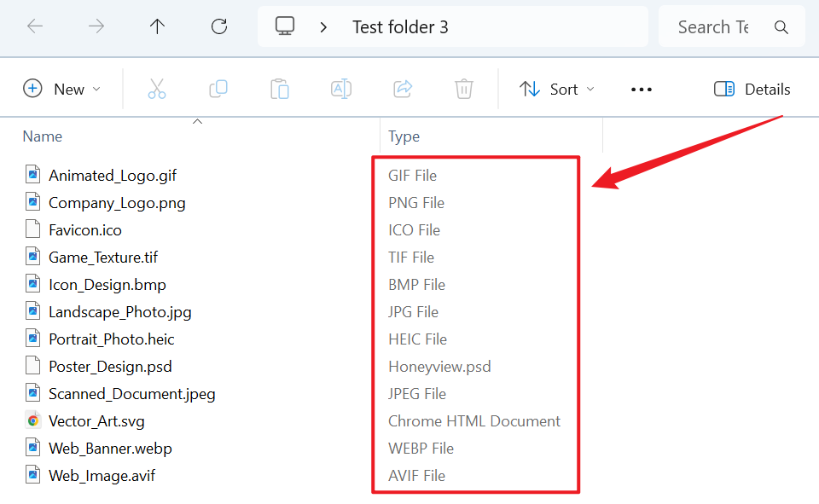Click the This PC monitor icon
This screenshot has height=504, width=819.
coord(285,26)
